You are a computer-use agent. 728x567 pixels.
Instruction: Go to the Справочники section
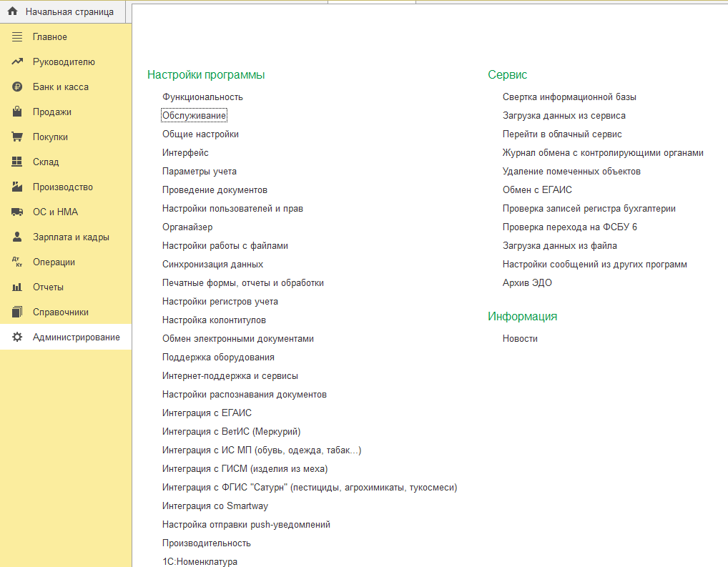click(61, 312)
